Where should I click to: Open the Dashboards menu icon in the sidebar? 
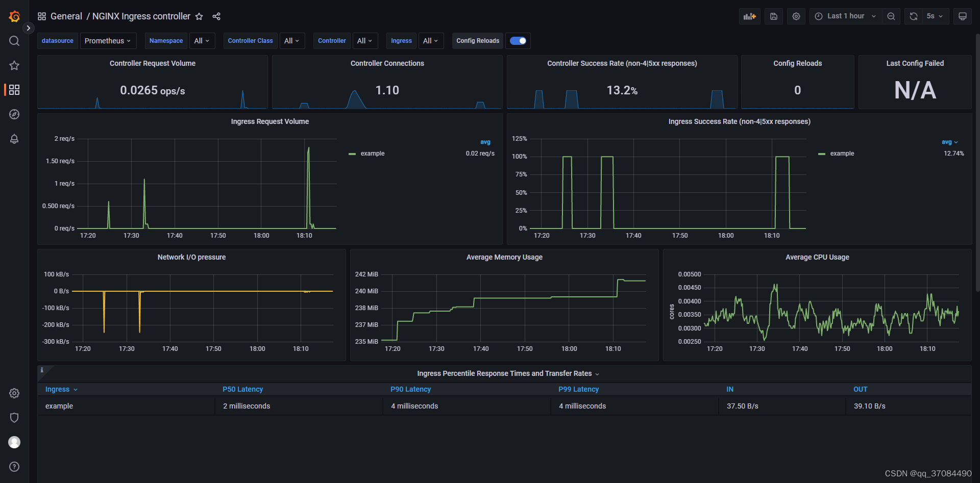(x=14, y=90)
